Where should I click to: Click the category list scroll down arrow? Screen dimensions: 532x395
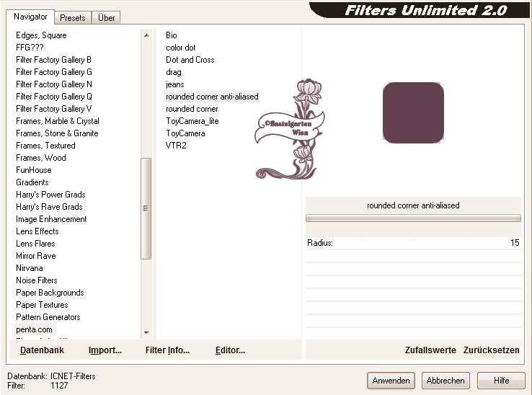pos(146,332)
